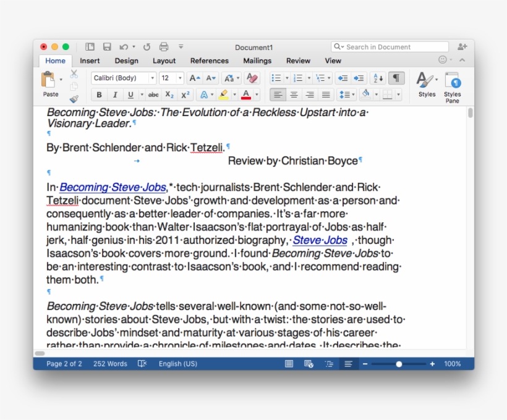
Task: Click the Search in Document field
Action: (390, 46)
